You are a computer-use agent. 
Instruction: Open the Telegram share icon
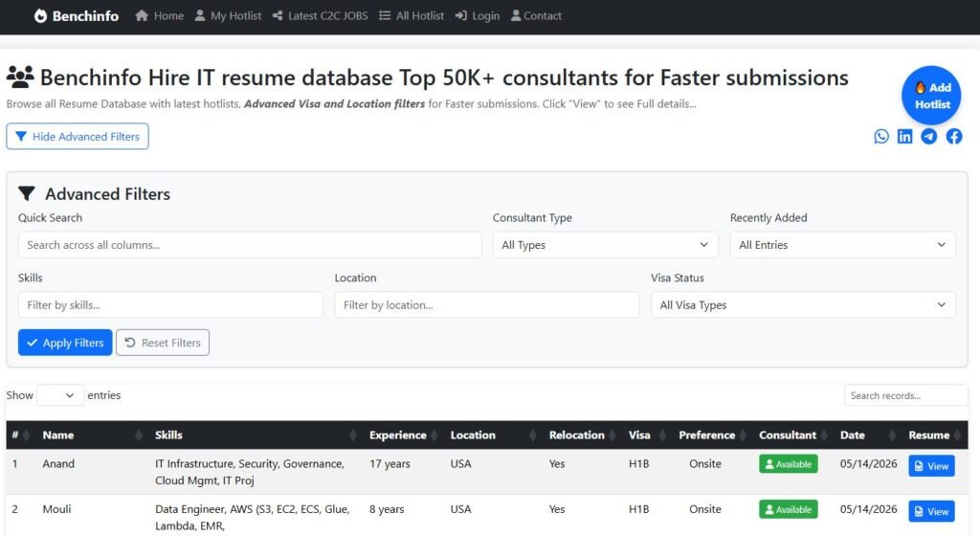928,136
